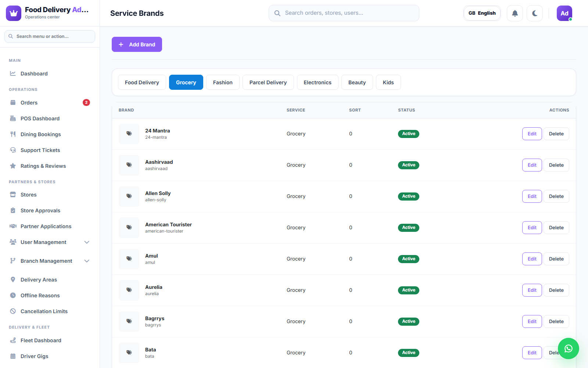
Task: Edit the Amul brand
Action: tap(532, 259)
